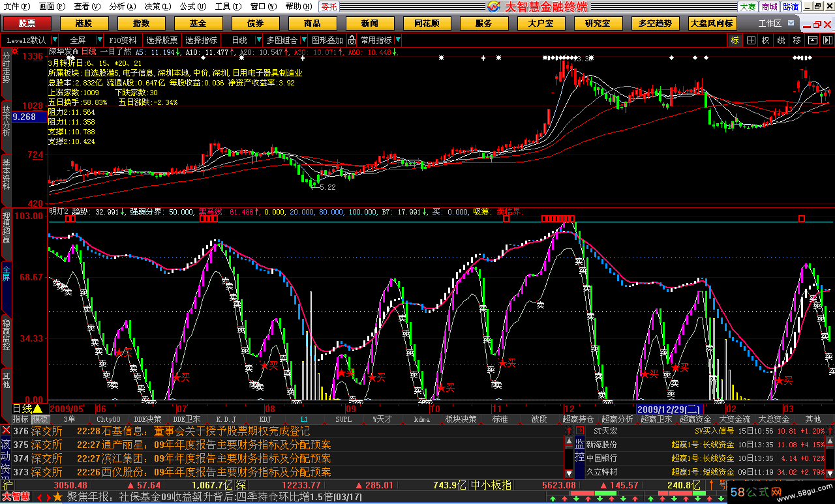Image resolution: width=835 pixels, height=504 pixels.
Task: Switch to the 分时走势 side tab
Action: click(x=6, y=67)
